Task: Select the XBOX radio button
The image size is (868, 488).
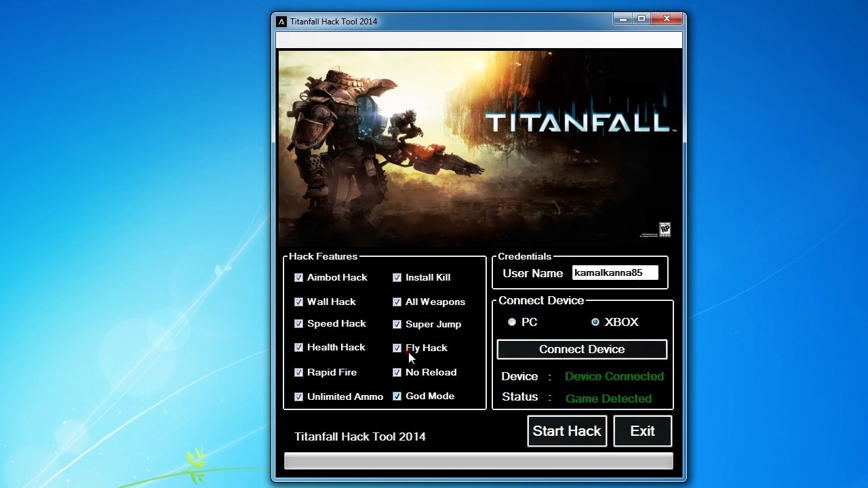Action: (595, 322)
